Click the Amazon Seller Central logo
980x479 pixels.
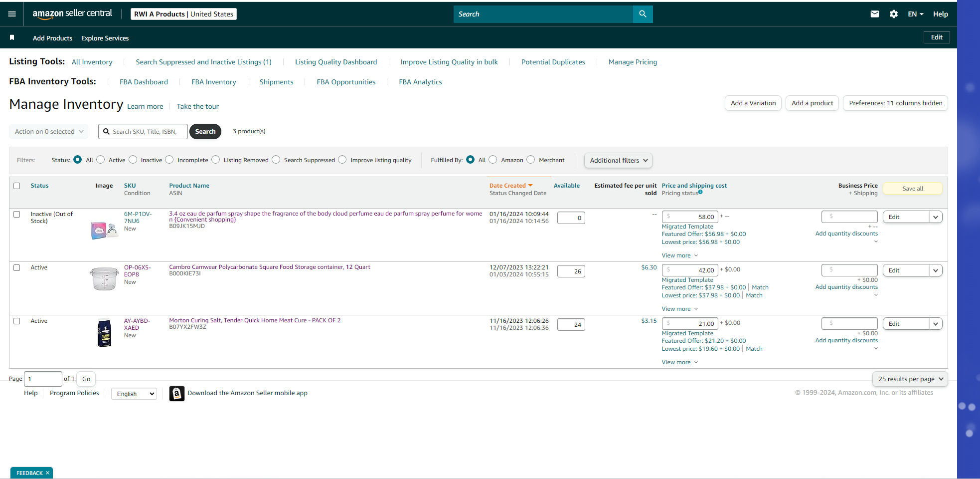coord(72,14)
